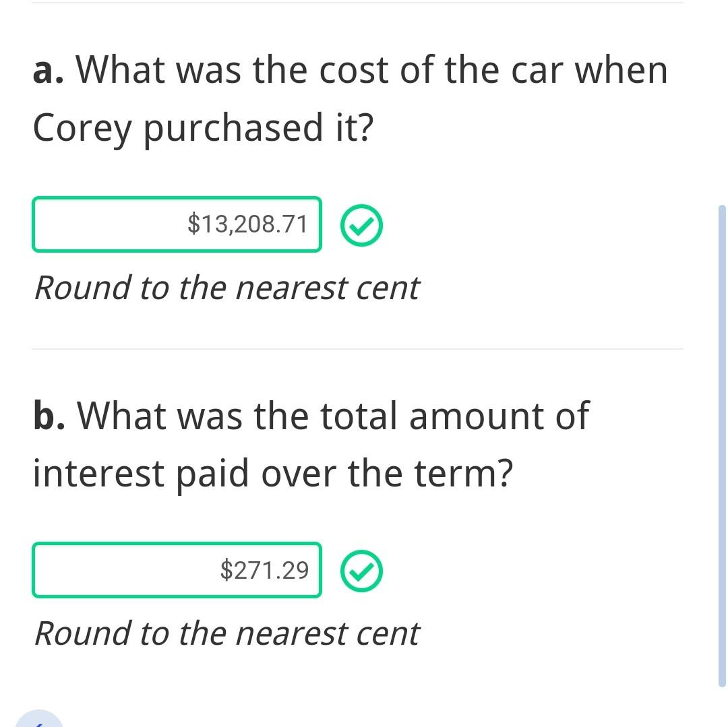This screenshot has height=727, width=728.
Task: Click the bold "a." question label
Action: tap(49, 70)
